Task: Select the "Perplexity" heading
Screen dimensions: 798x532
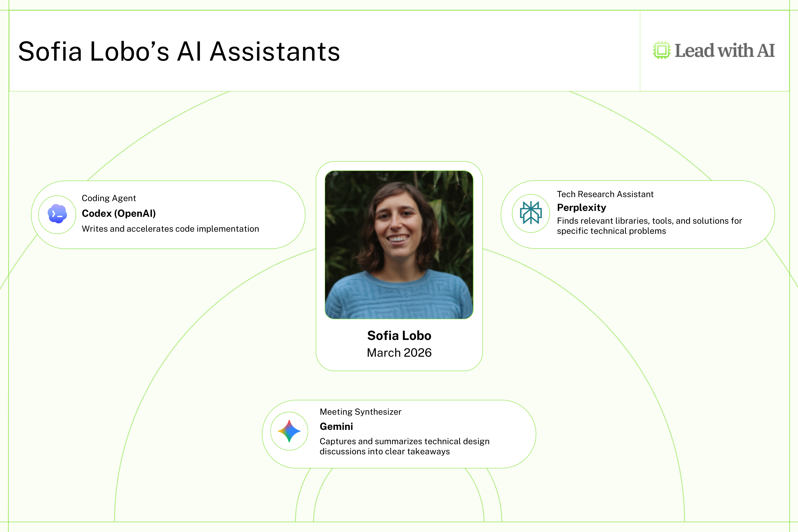Action: tap(581, 207)
